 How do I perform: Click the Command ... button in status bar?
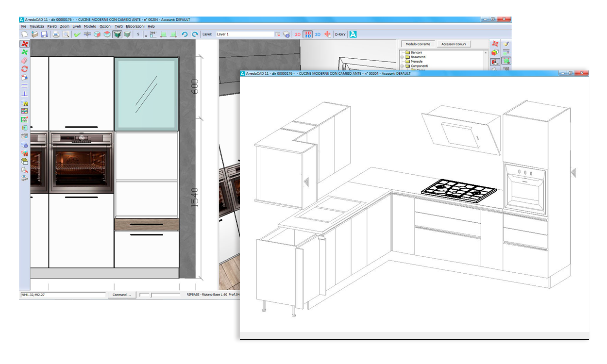(x=121, y=295)
